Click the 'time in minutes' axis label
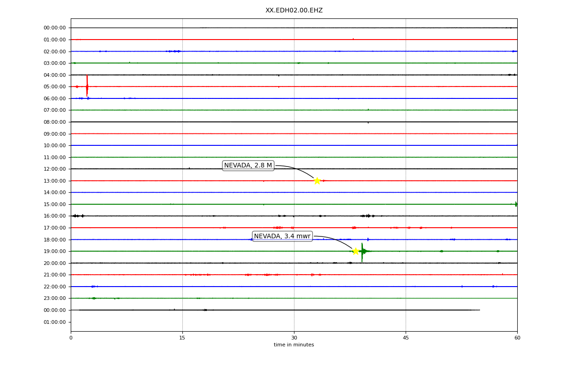 pos(294,345)
